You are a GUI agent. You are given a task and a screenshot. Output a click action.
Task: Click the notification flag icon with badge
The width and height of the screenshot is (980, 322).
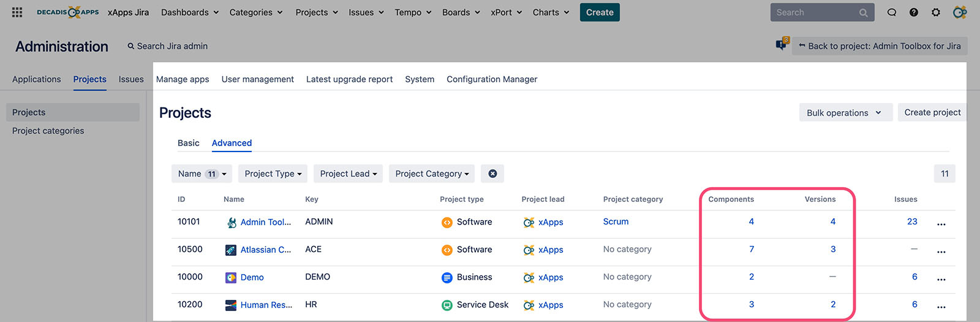[x=782, y=44]
